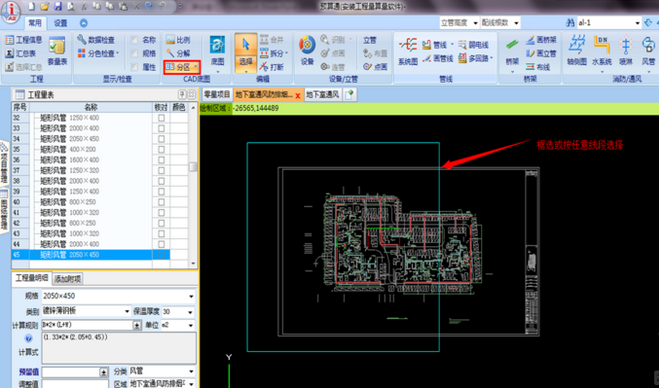The height and width of the screenshot is (388, 659).
Task: Collapse the ribbon with round arrow button
Action: point(84,23)
